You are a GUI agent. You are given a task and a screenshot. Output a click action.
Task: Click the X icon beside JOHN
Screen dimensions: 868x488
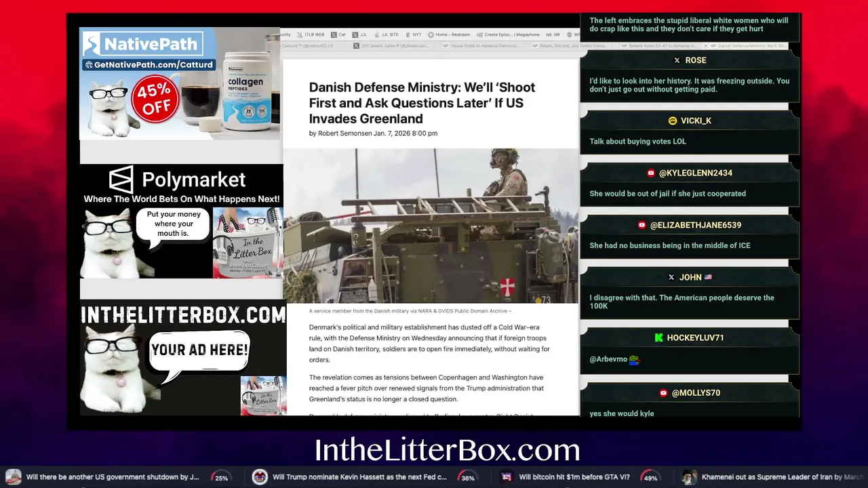(671, 277)
